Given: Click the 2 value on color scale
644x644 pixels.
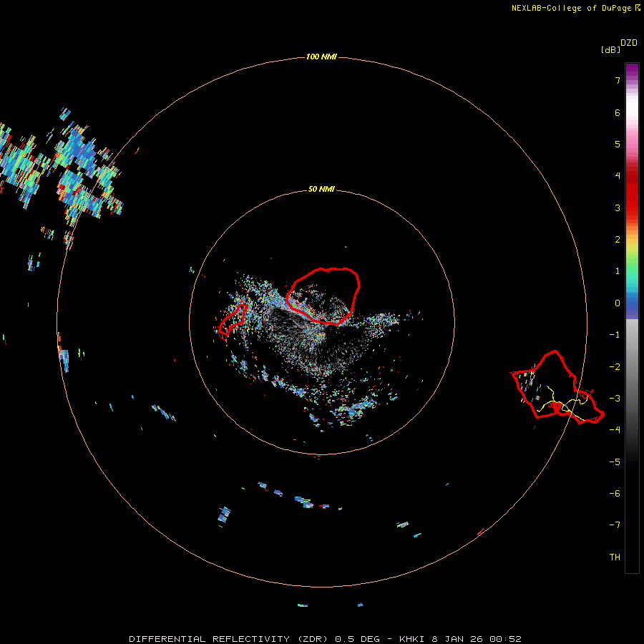Looking at the screenshot, I should pyautogui.click(x=618, y=240).
